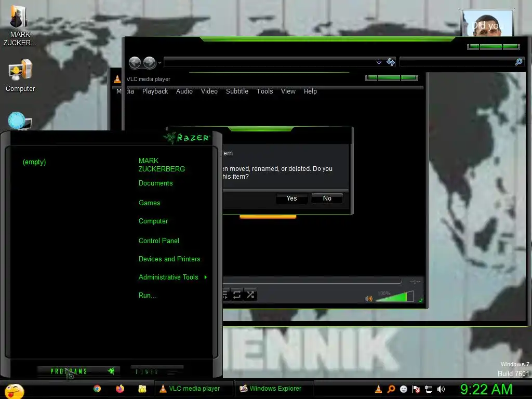This screenshot has height=399, width=532.
Task: Open the VLC Tools menu
Action: coord(264,91)
